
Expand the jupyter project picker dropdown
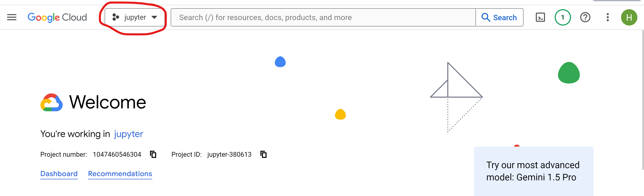click(135, 17)
